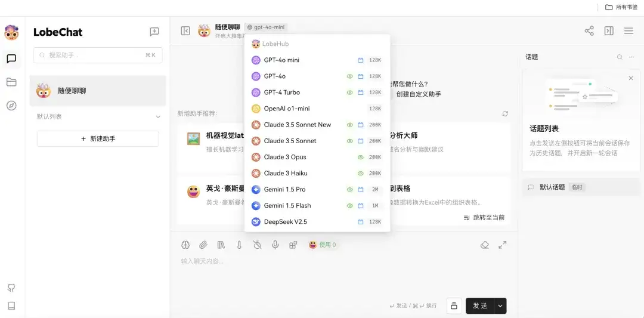644x318 pixels.
Task: Close the topic list hint card
Action: click(x=631, y=78)
